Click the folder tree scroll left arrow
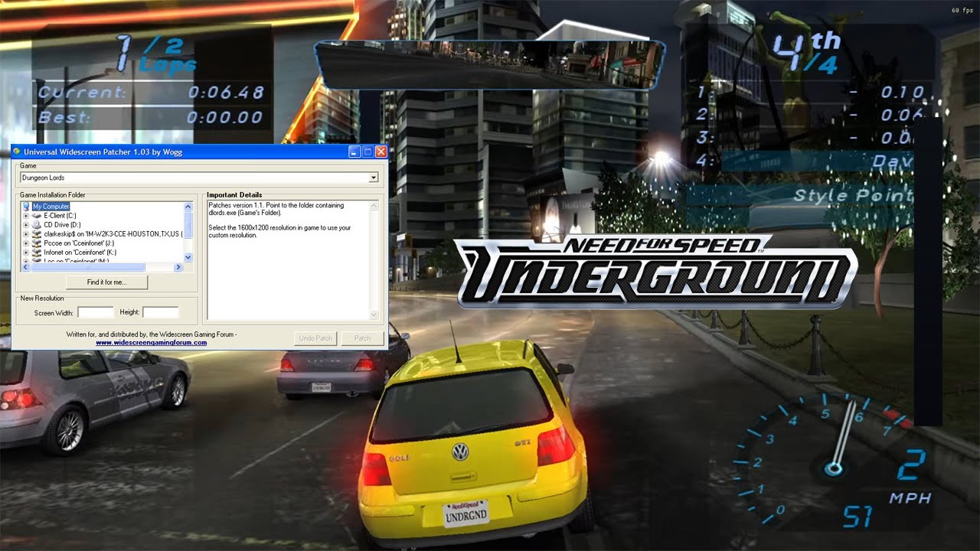980x551 pixels. click(x=25, y=267)
